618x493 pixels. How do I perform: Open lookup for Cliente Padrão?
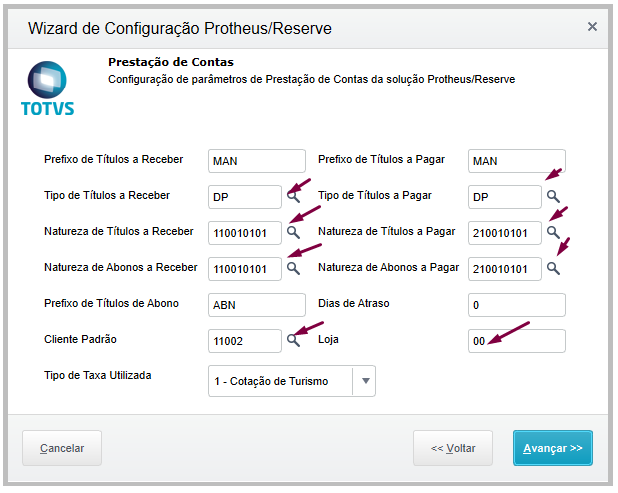click(293, 340)
